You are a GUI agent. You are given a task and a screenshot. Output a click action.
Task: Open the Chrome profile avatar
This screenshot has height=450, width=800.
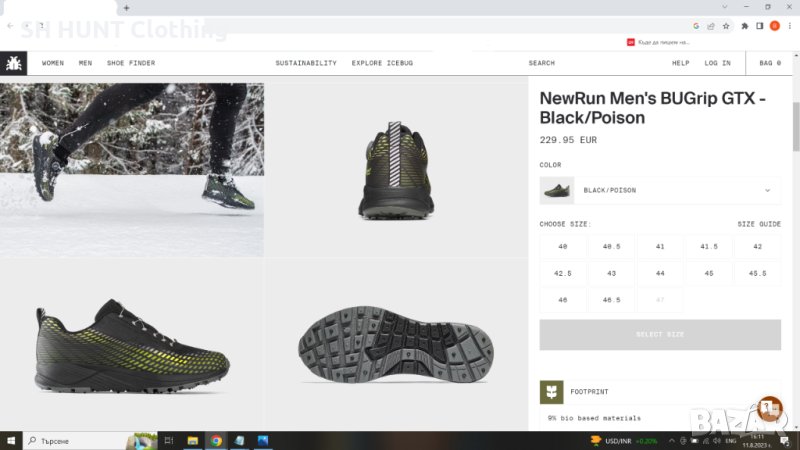[x=773, y=26]
